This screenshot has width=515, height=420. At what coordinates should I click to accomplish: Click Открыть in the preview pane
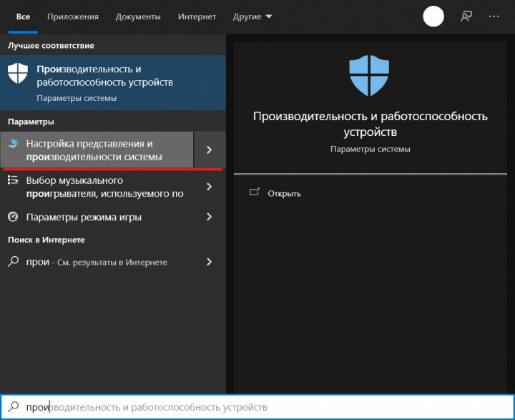click(x=284, y=194)
